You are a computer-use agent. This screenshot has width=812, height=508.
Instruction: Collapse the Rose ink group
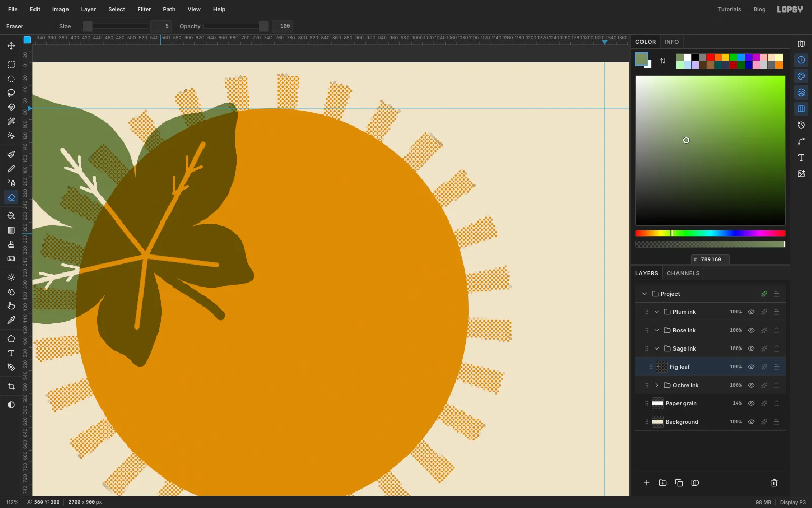pyautogui.click(x=657, y=330)
